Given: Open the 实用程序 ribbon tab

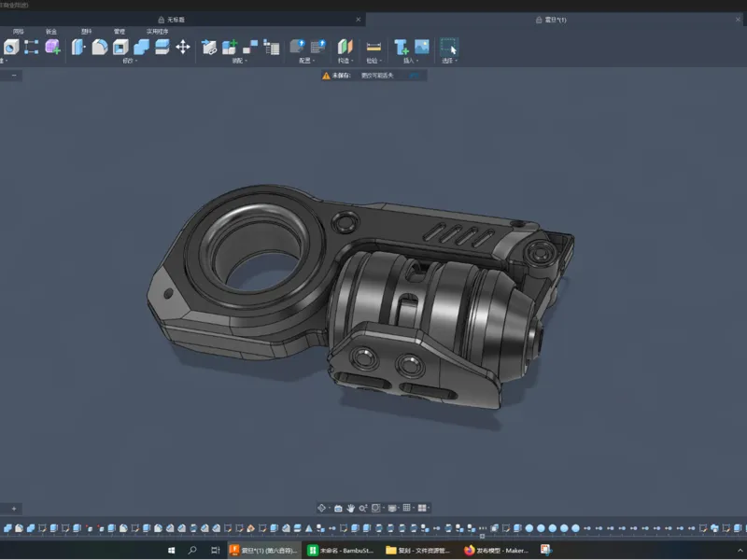Looking at the screenshot, I should pos(157,32).
